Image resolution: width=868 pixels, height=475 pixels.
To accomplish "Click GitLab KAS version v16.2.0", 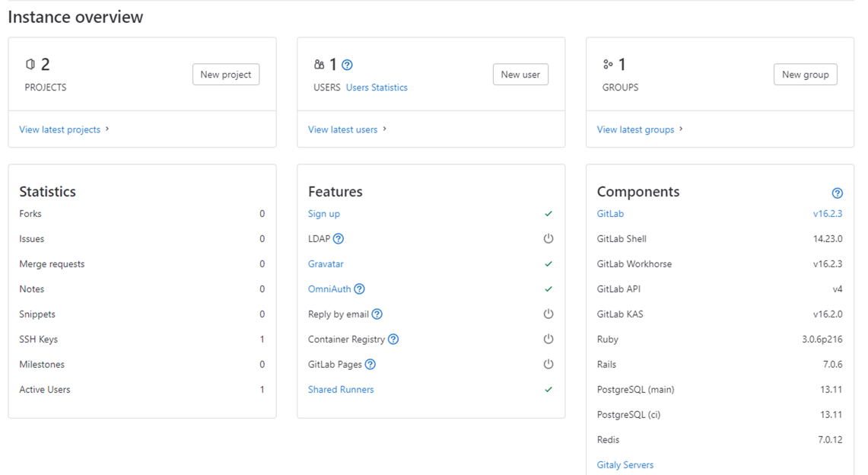I will pos(828,314).
